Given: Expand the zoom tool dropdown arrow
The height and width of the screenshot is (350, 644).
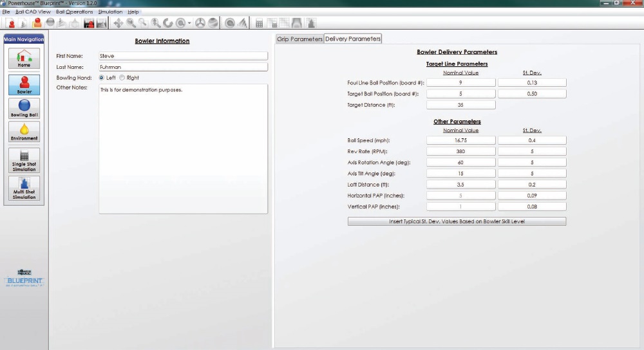Looking at the screenshot, I should (x=189, y=24).
